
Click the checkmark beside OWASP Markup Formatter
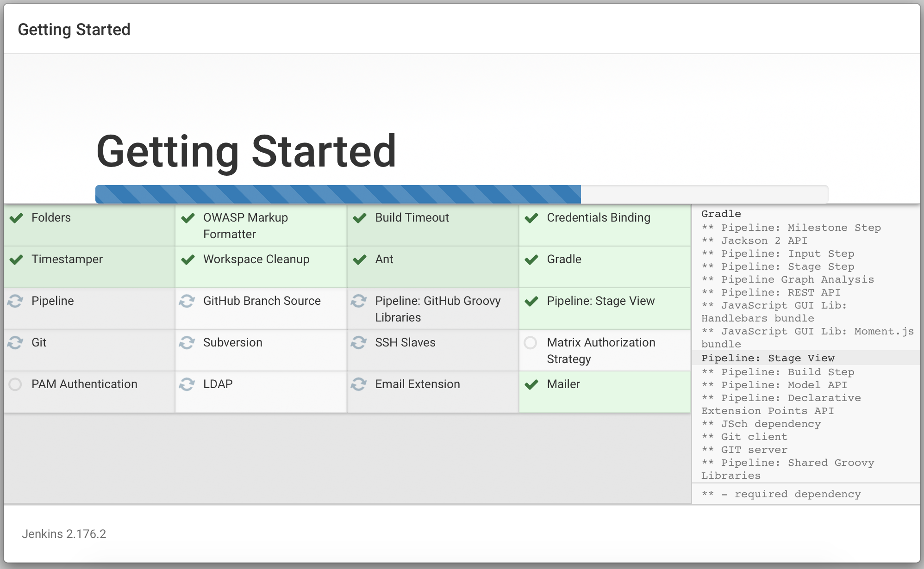coord(188,218)
